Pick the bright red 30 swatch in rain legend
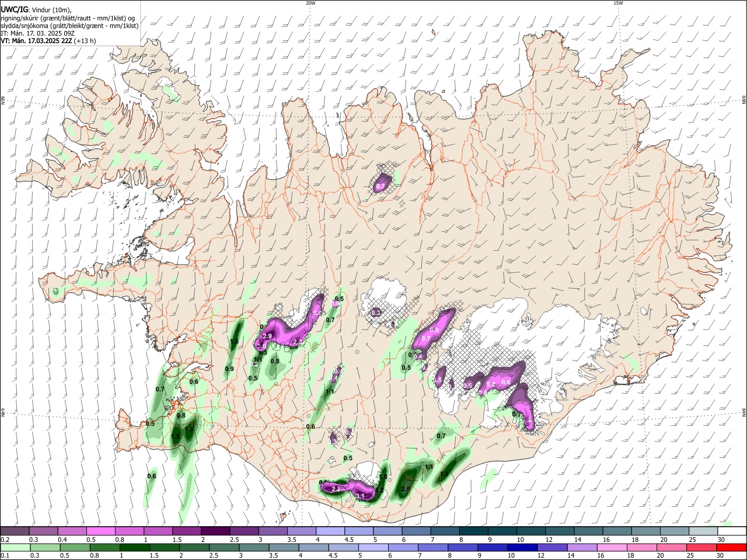 point(732,547)
